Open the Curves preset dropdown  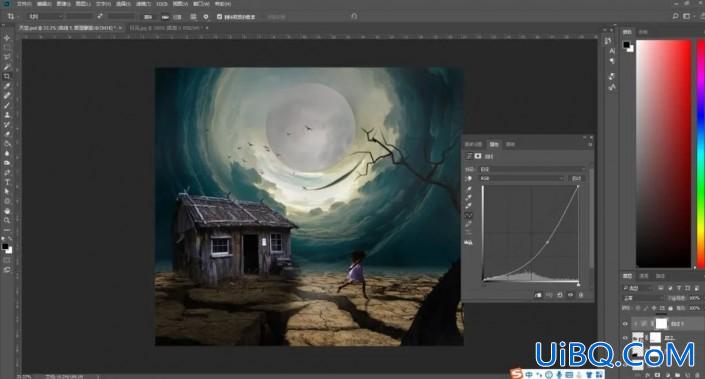click(532, 169)
